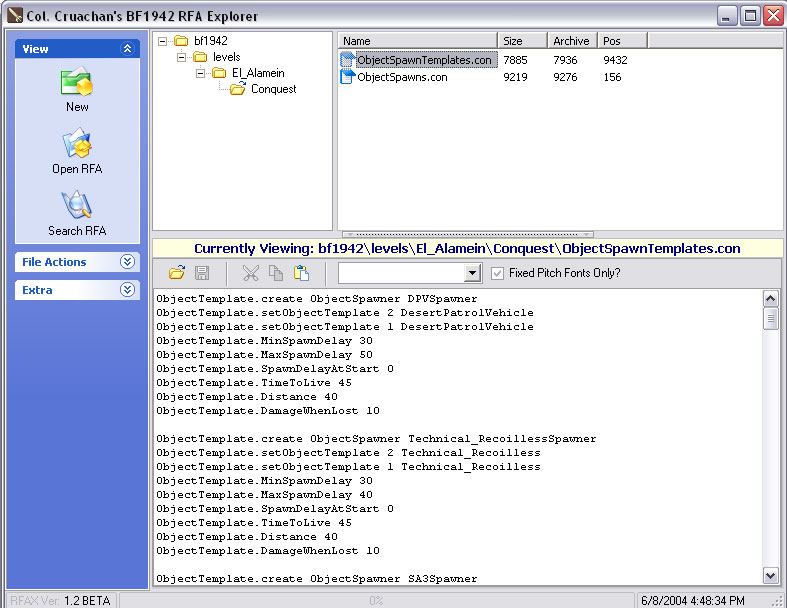Click the 'MaxSpawnDelay 50' line
The height and width of the screenshot is (608, 787).
265,354
